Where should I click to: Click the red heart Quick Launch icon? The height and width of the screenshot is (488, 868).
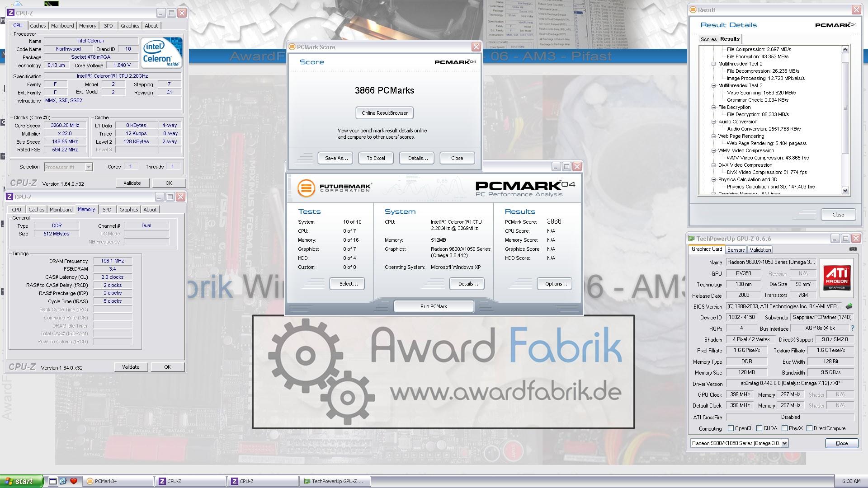tap(74, 481)
